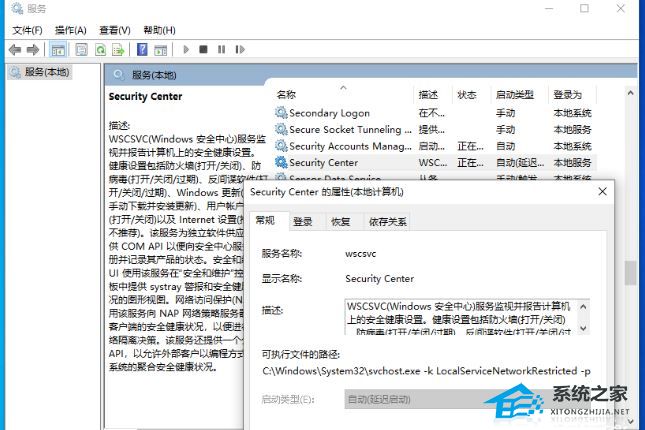The image size is (645, 430).
Task: Click the Security Center gear icon
Action: click(281, 162)
